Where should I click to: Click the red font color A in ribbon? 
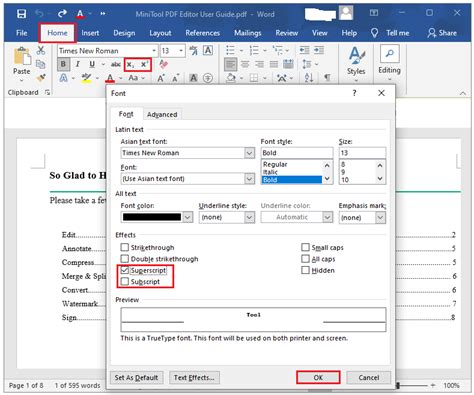click(x=110, y=78)
